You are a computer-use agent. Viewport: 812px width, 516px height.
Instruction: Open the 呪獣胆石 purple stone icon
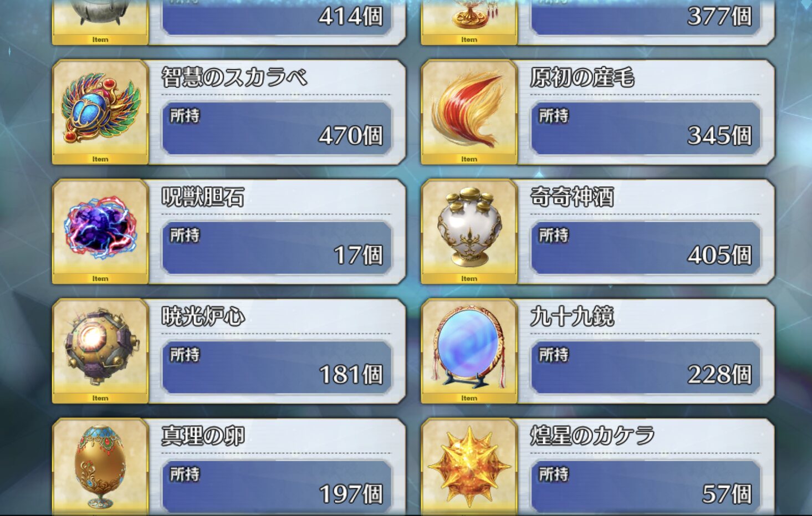(x=100, y=232)
